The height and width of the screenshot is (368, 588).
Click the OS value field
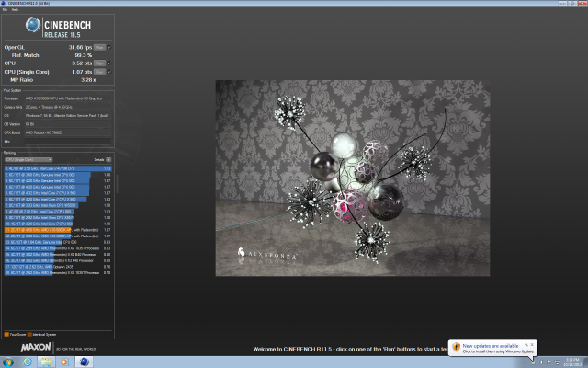(x=68, y=116)
